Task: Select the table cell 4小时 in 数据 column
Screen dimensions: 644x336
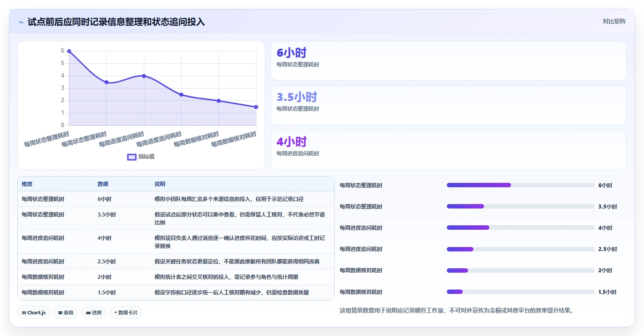Action: click(x=105, y=238)
